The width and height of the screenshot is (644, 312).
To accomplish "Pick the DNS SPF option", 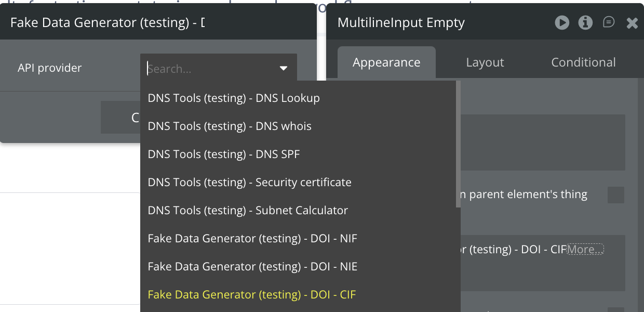I will click(224, 154).
